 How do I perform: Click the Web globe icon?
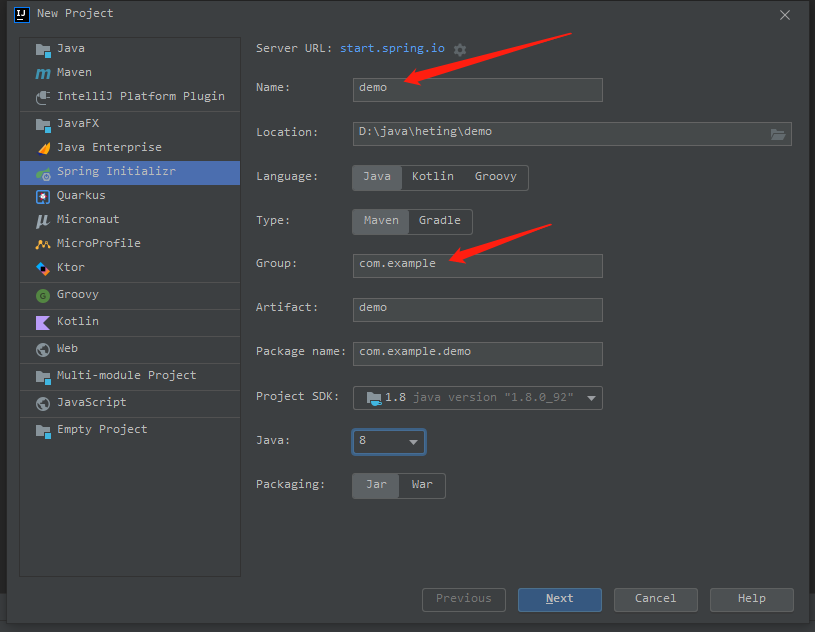click(43, 350)
